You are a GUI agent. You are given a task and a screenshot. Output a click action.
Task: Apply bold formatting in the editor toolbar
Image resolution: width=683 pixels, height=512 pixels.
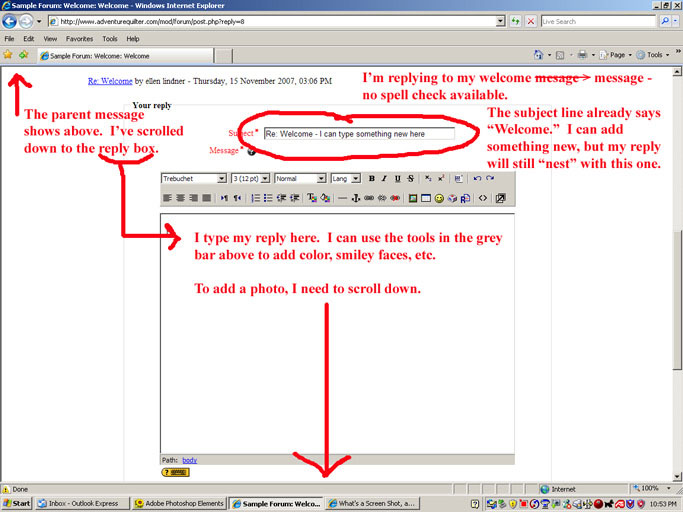pos(372,179)
